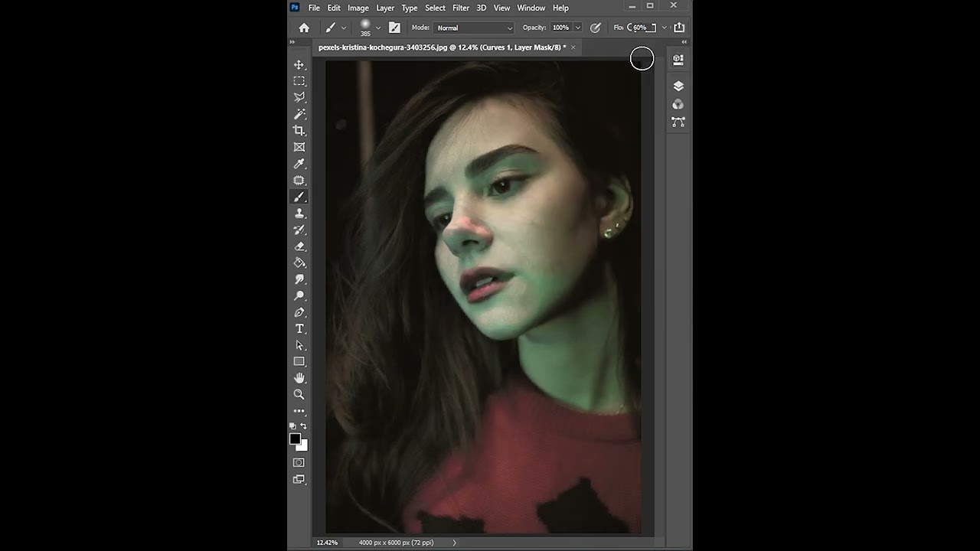Select the Frame tool
This screenshot has height=551, width=980.
(x=299, y=147)
